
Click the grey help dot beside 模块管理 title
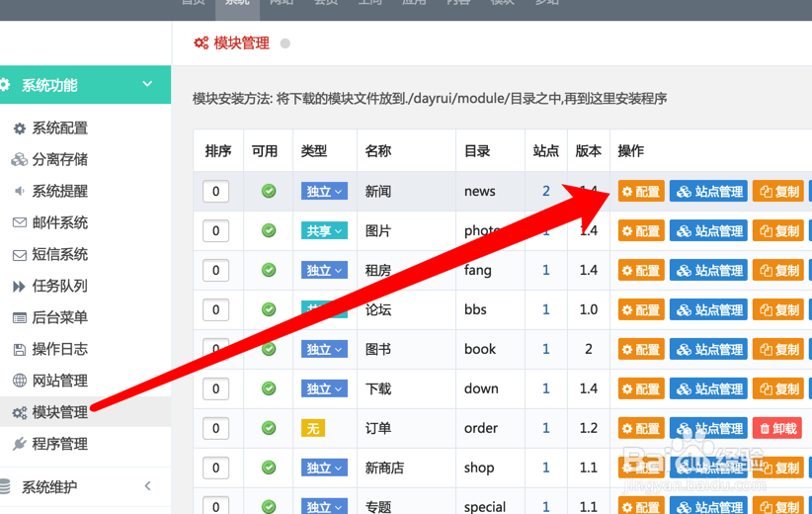click(284, 43)
